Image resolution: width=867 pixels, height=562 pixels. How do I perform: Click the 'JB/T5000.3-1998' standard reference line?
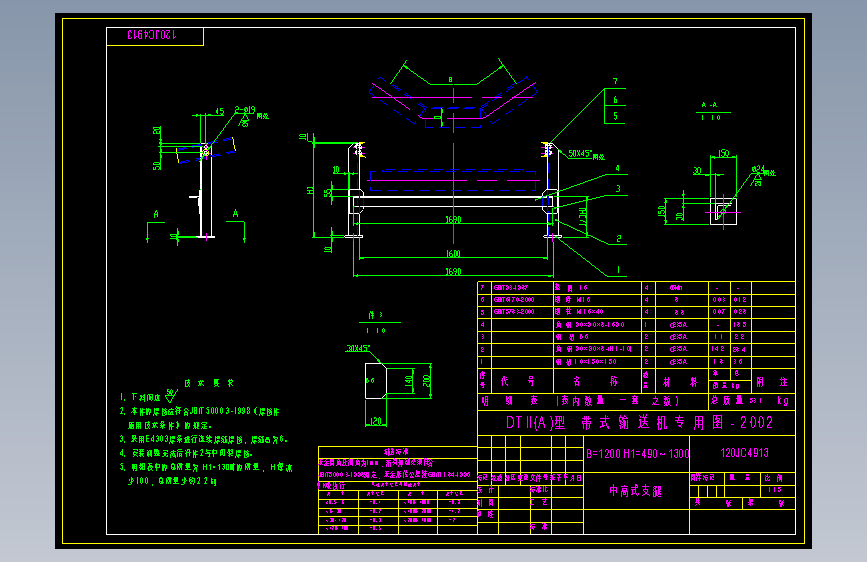[x=200, y=412]
